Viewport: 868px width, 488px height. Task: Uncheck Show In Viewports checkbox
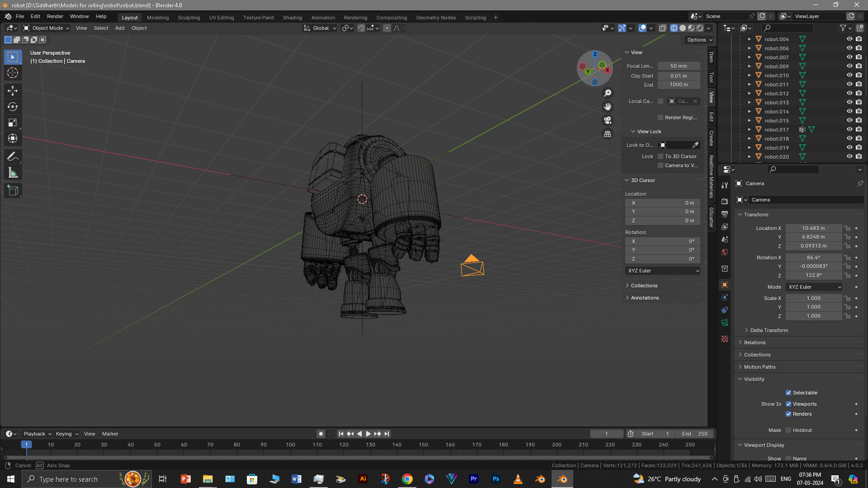click(788, 404)
